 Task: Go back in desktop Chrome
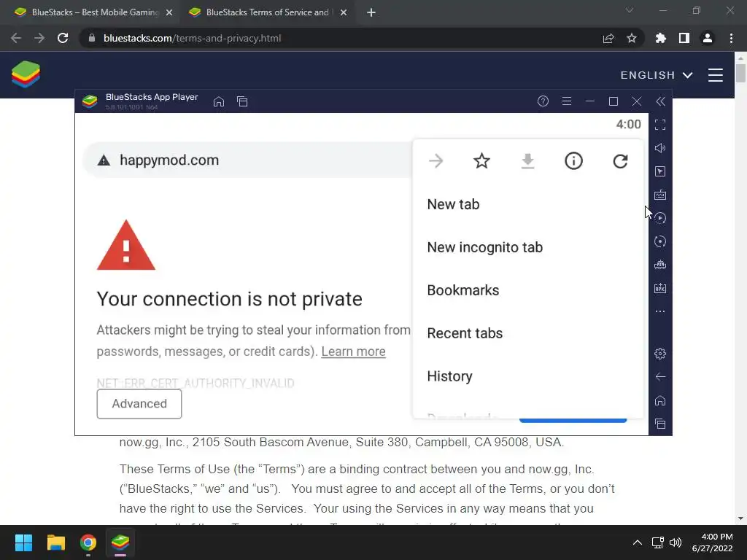coord(16,38)
